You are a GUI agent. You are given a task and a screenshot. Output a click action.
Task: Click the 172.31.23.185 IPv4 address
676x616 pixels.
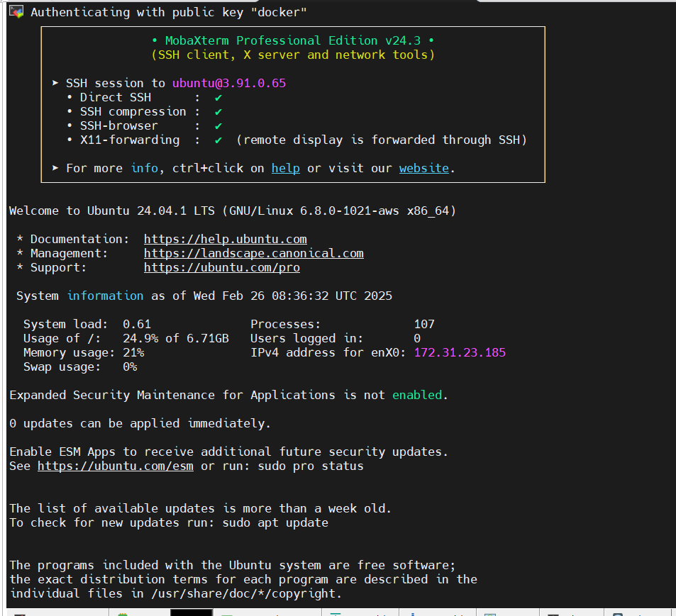[x=460, y=352]
